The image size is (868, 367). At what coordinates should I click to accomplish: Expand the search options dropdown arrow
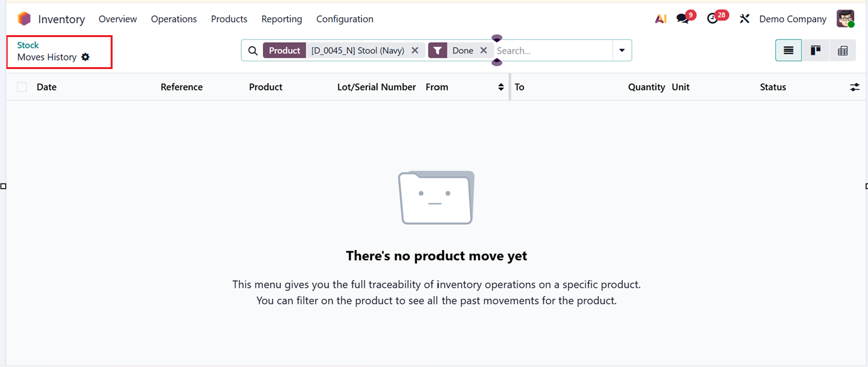622,51
